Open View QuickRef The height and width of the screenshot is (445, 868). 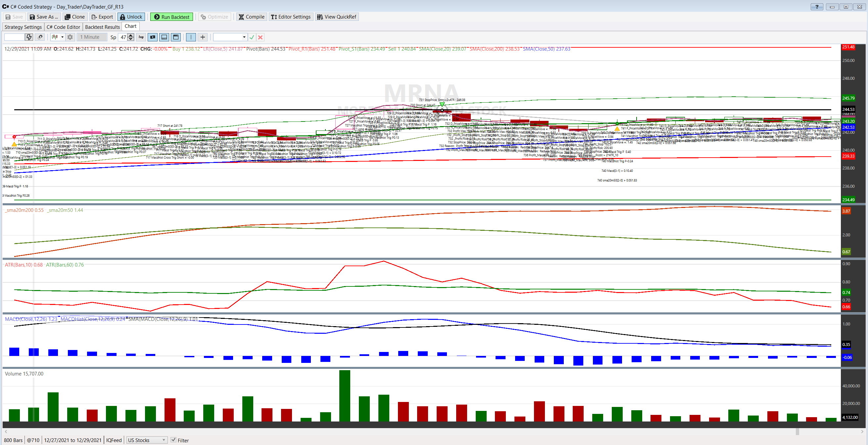pos(337,17)
